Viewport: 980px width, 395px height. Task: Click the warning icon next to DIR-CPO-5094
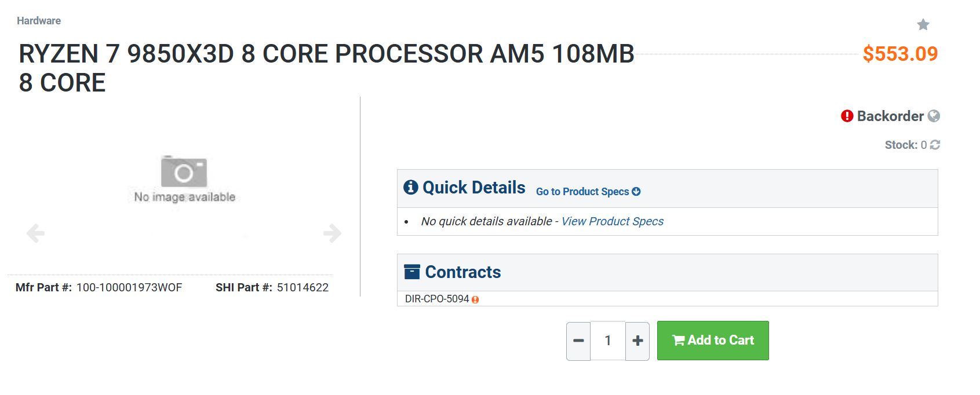475,299
